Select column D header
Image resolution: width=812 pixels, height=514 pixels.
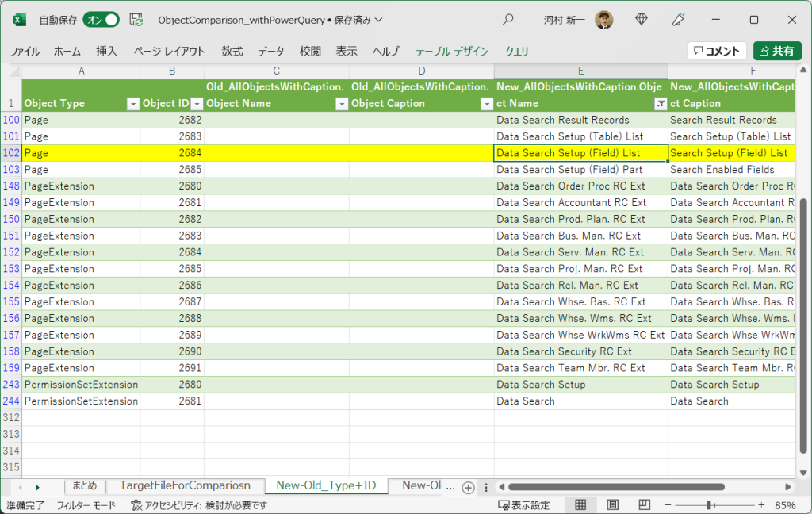pos(422,71)
